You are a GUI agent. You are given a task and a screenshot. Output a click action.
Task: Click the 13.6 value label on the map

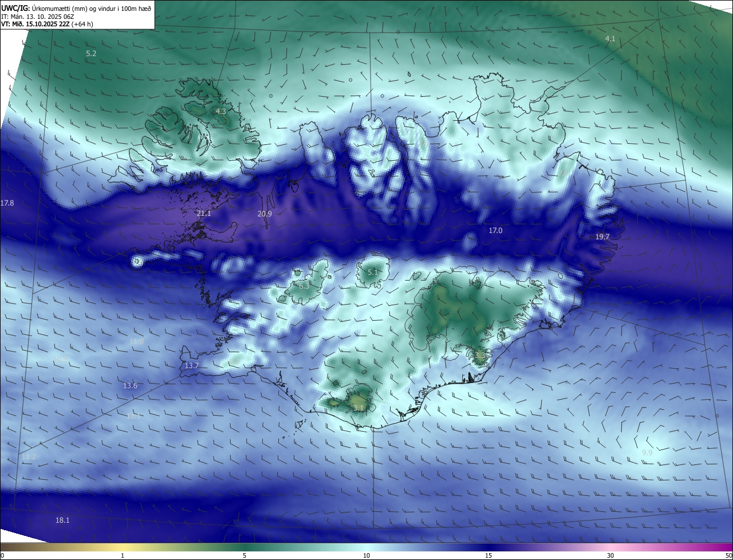click(131, 385)
